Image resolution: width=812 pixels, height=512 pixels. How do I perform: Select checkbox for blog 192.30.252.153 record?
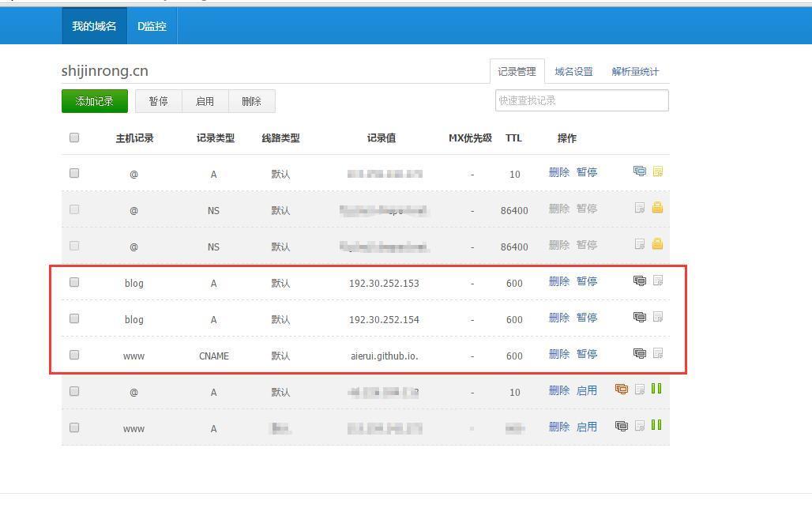[x=74, y=282]
